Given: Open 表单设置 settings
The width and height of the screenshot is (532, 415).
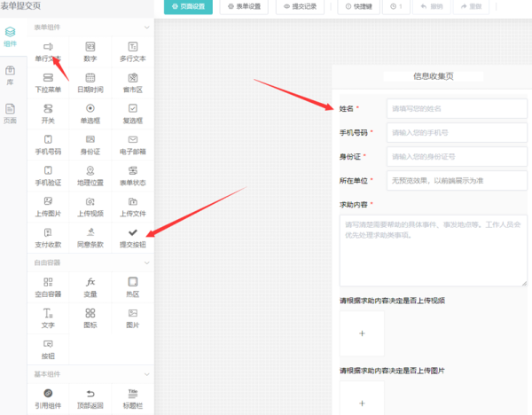Looking at the screenshot, I should click(244, 6).
